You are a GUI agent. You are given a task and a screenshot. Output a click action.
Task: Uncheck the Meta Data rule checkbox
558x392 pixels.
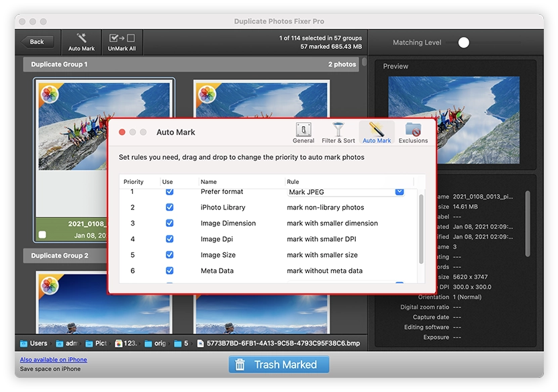170,271
